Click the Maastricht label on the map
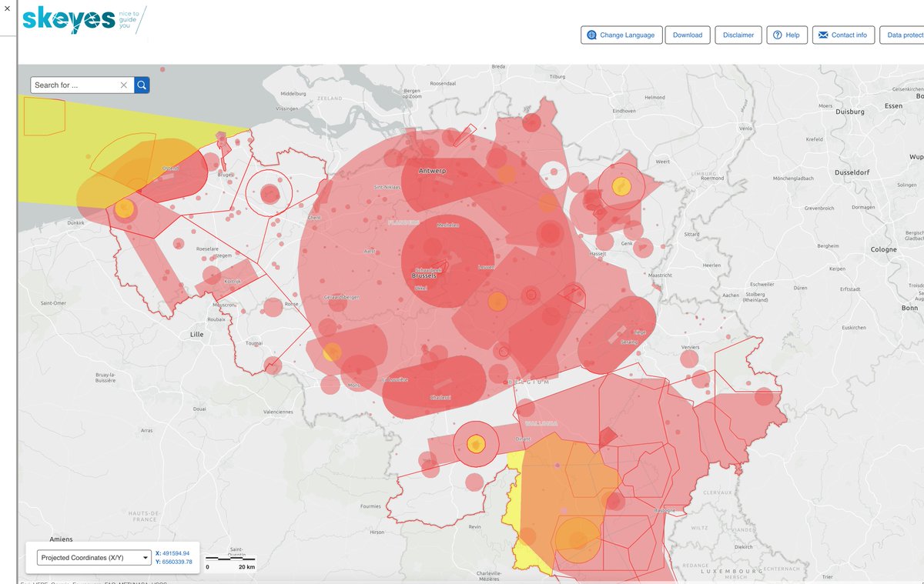 660,275
